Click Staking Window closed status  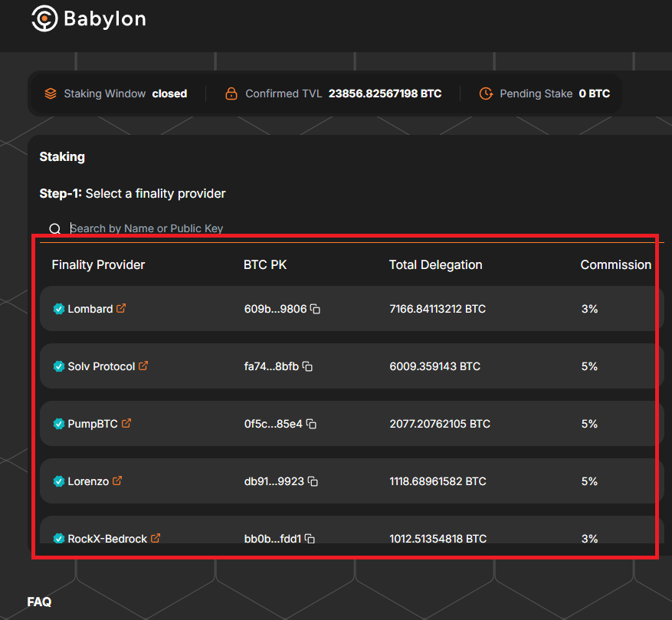[169, 93]
